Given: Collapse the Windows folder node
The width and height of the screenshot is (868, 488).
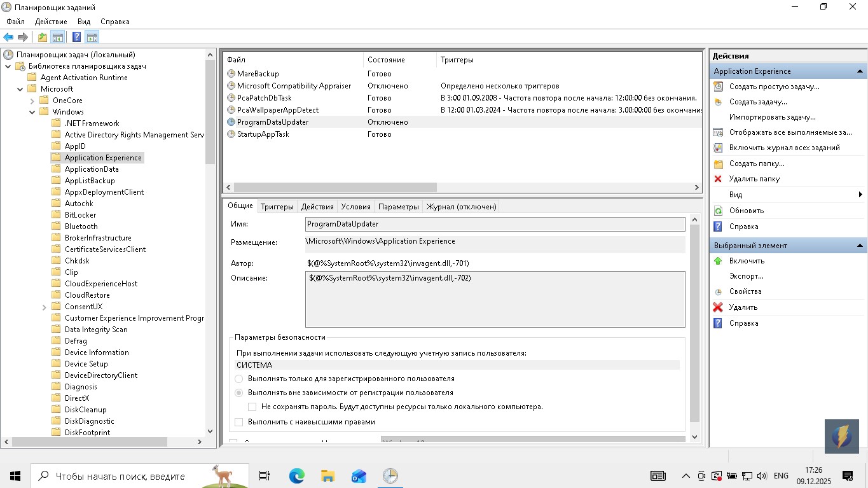Looking at the screenshot, I should coord(32,112).
